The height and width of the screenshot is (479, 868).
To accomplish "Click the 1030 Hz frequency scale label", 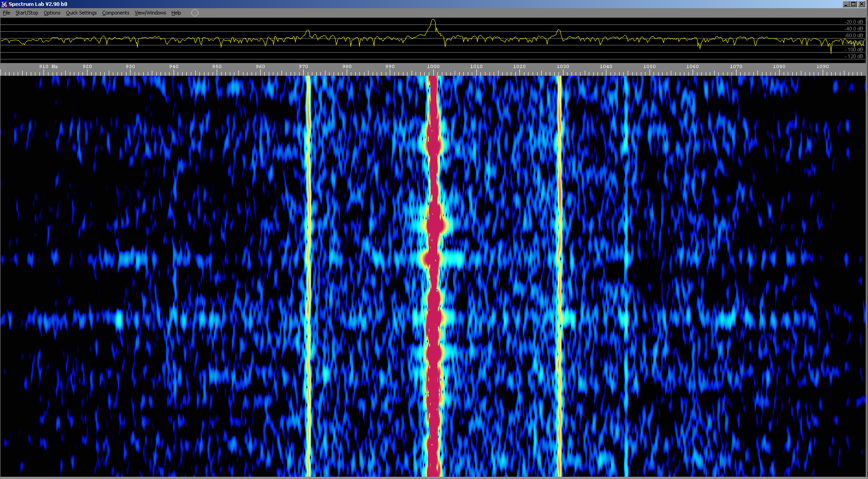I will click(x=563, y=67).
